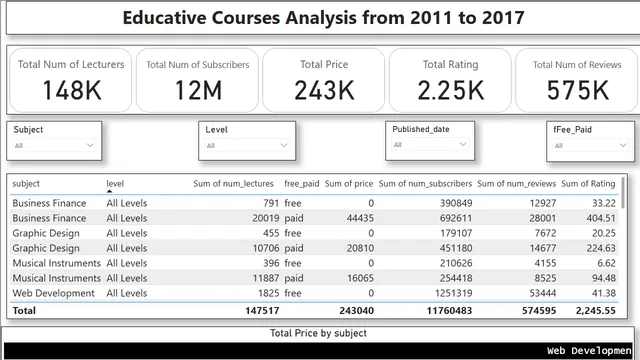Sort by the level column header

[115, 184]
